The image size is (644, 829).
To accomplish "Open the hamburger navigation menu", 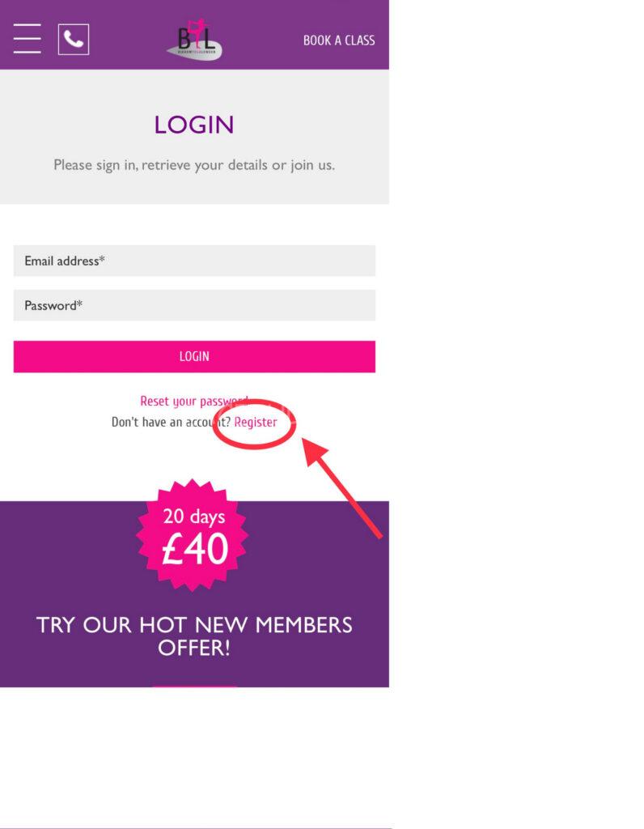I will 27,38.
